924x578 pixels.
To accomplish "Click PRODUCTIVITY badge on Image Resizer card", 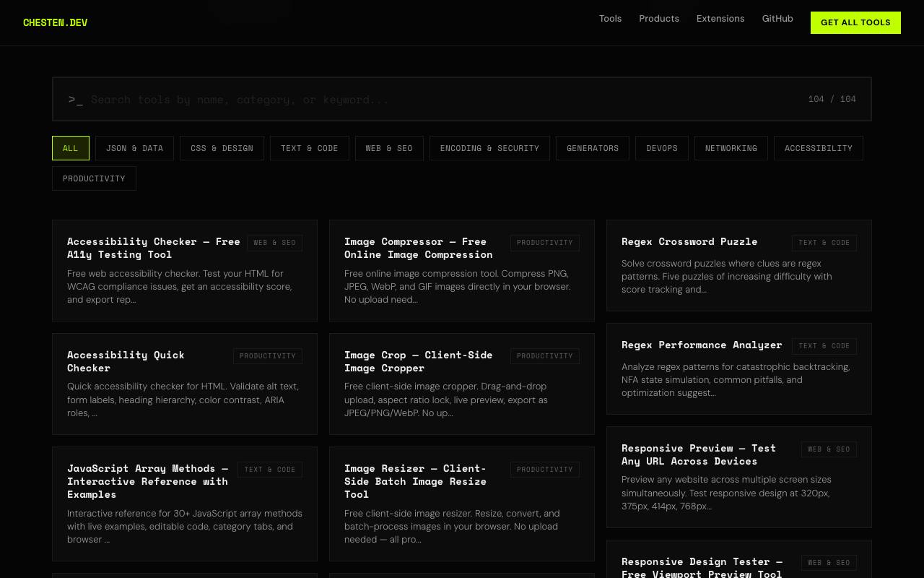I will click(x=545, y=470).
